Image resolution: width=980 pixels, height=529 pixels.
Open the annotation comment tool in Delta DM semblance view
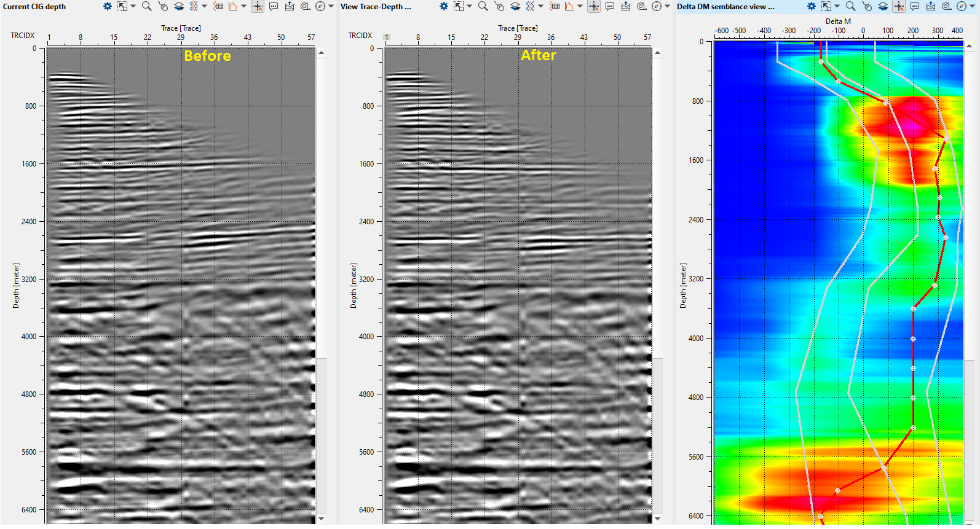point(915,6)
